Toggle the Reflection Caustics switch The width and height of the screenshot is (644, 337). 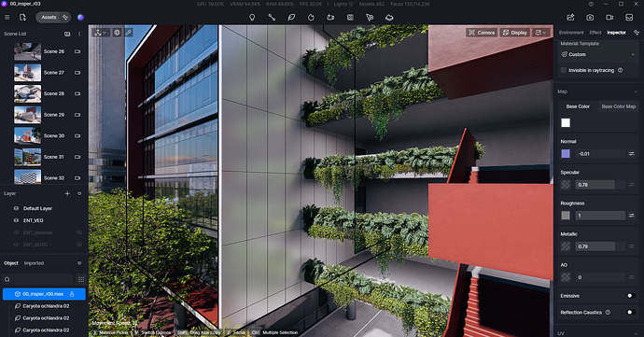click(x=631, y=312)
